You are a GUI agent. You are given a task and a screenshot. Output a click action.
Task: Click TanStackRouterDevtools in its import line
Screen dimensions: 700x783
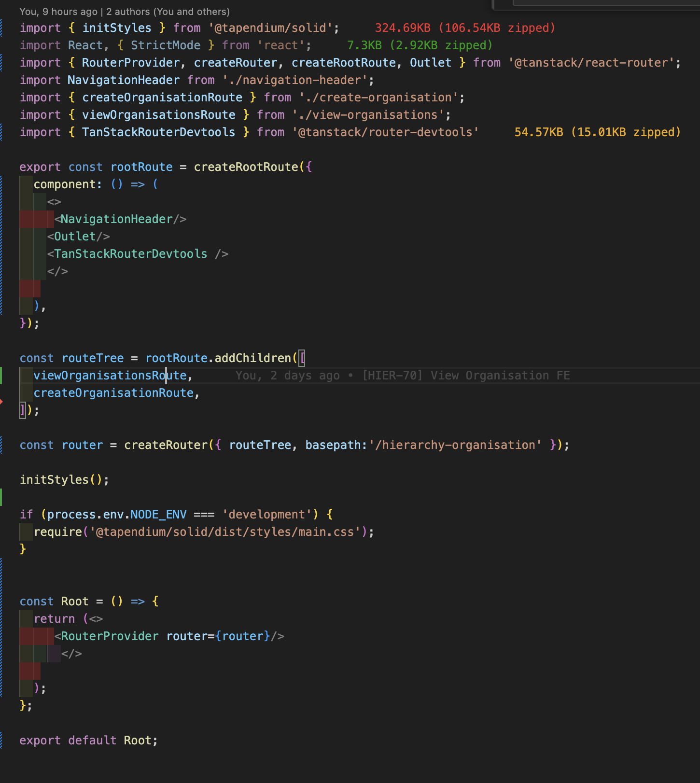pos(158,132)
